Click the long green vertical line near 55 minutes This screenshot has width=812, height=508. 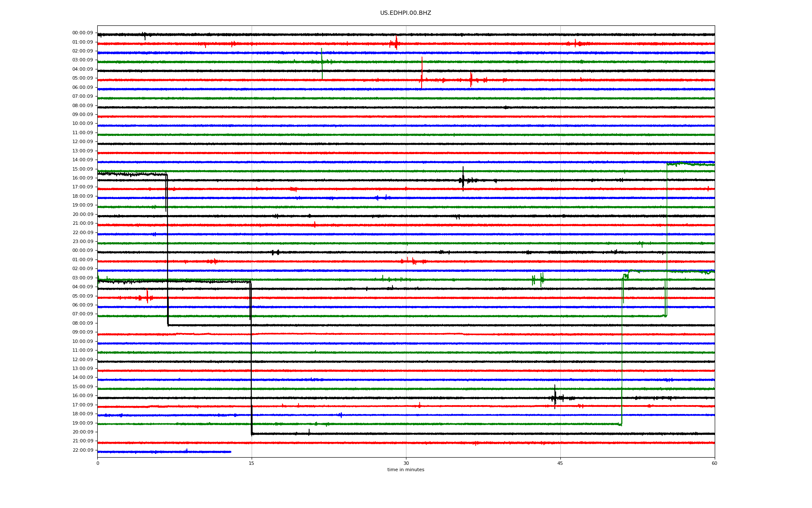pos(667,237)
